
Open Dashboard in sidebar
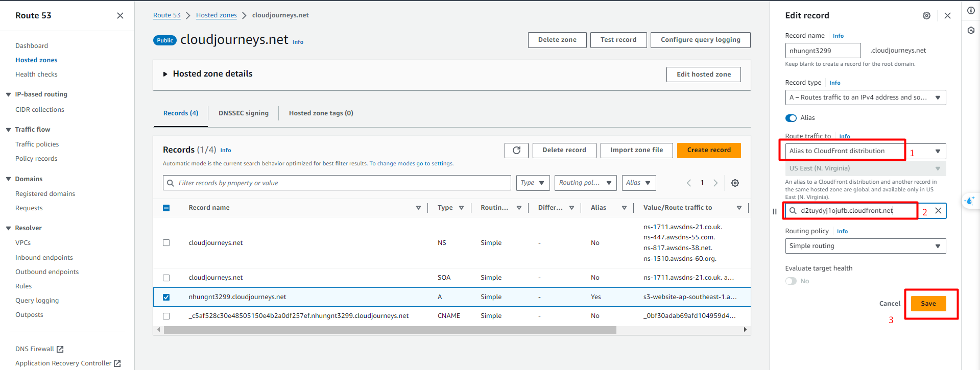pos(32,46)
